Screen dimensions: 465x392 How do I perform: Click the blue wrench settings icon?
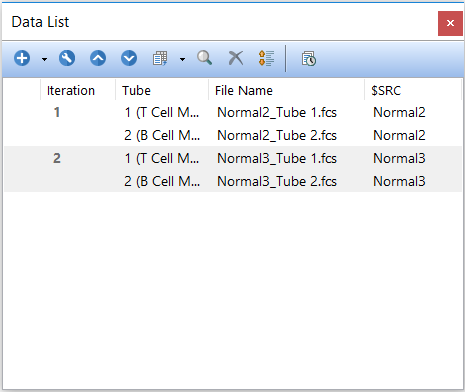click(x=67, y=58)
